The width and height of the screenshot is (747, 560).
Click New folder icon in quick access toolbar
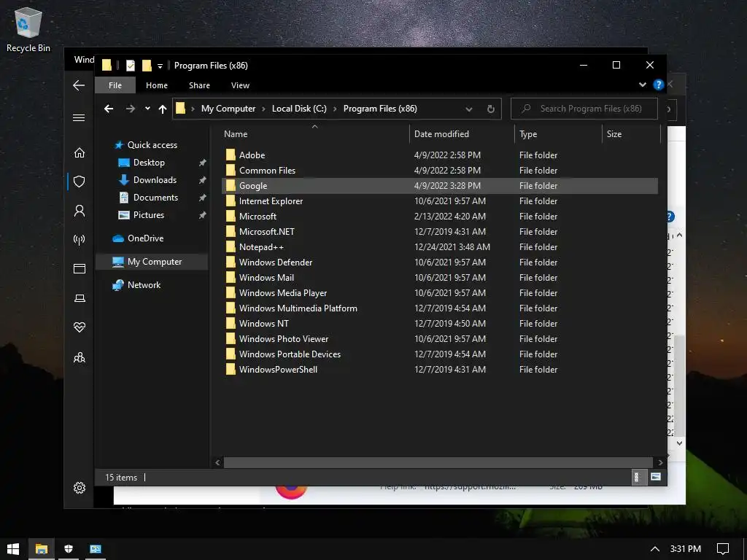(x=147, y=65)
